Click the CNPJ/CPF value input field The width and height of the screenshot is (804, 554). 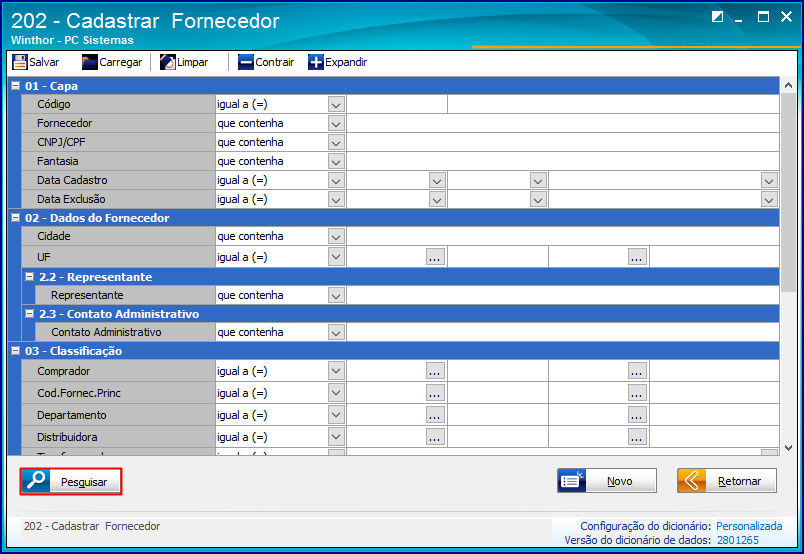coord(563,143)
